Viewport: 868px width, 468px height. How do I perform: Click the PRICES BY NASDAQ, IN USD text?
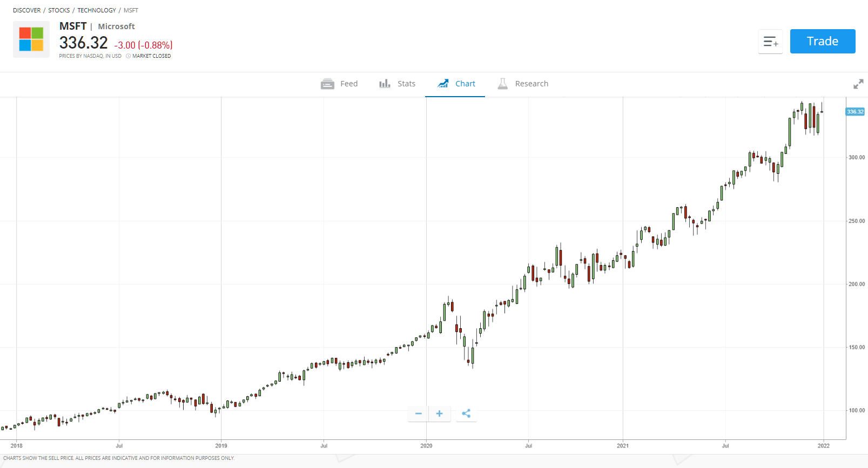[90, 56]
